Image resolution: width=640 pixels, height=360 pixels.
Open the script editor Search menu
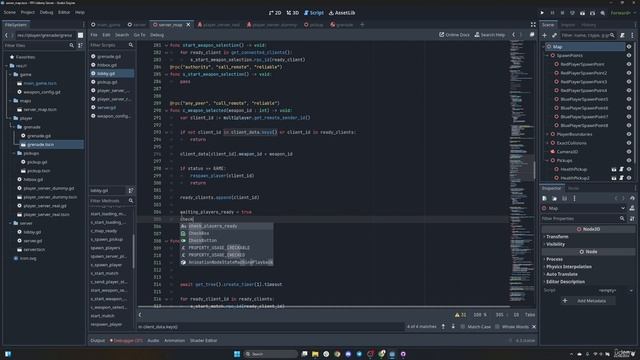pos(122,35)
